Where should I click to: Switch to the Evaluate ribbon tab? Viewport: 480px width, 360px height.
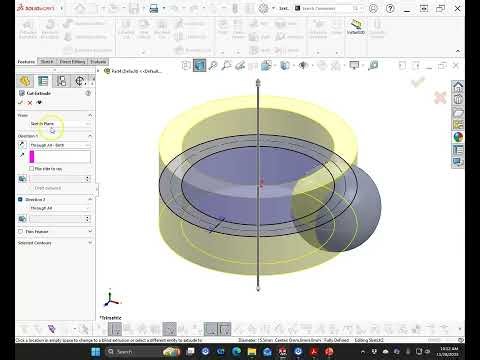(x=98, y=62)
